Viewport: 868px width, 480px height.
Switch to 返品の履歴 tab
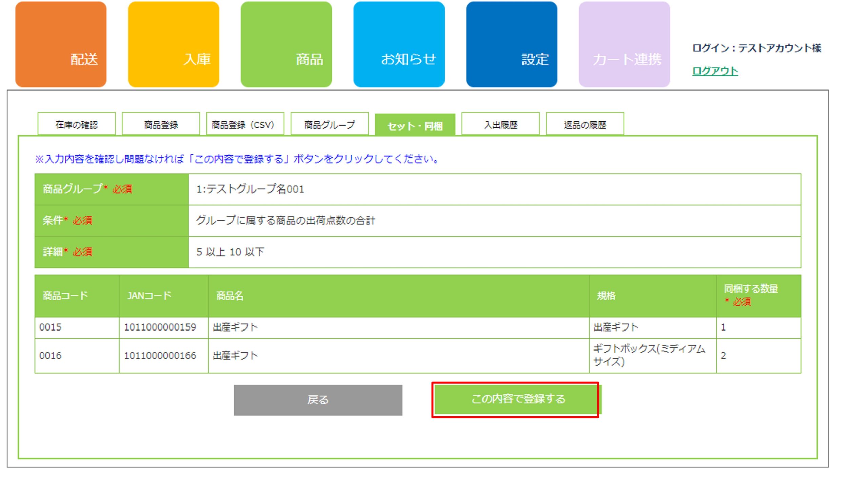[585, 124]
